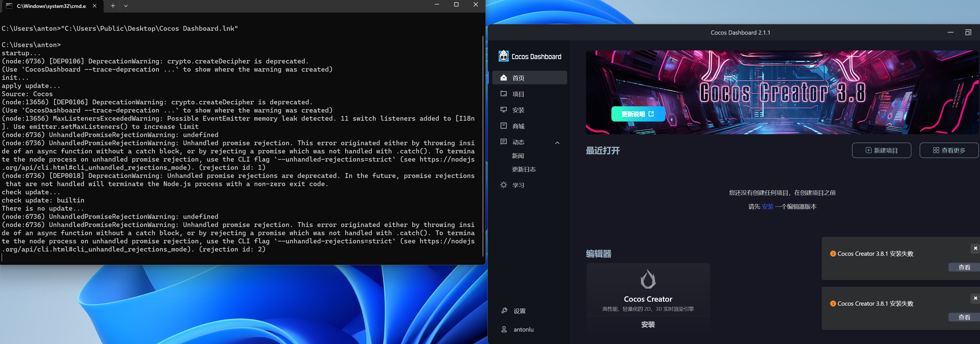Select the 更新日志 changelog submenu item
The image size is (980, 344).
point(524,169)
